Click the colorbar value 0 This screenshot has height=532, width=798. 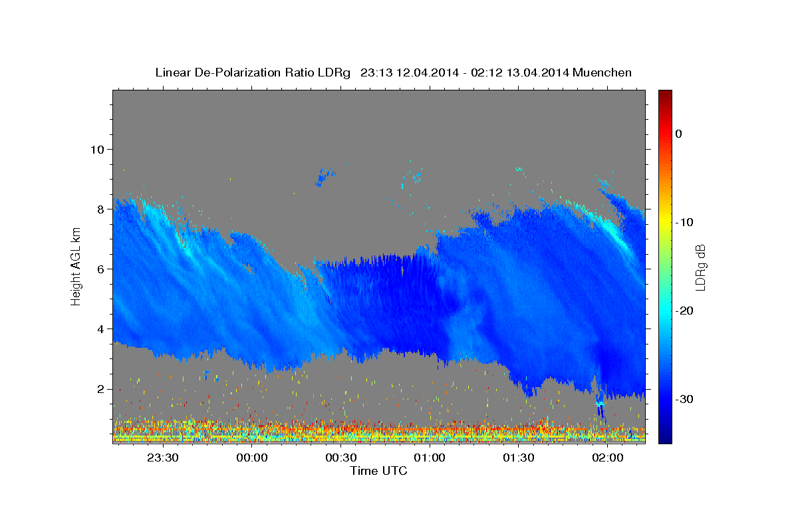point(679,134)
